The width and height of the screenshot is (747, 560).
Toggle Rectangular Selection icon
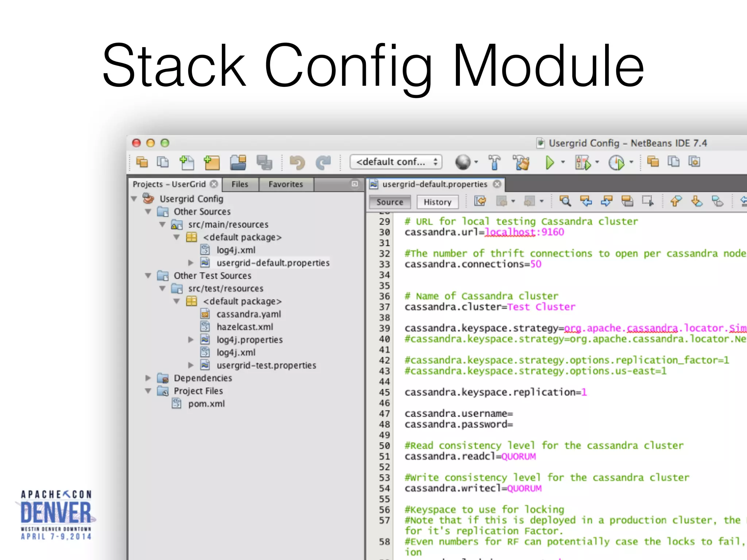(x=648, y=201)
